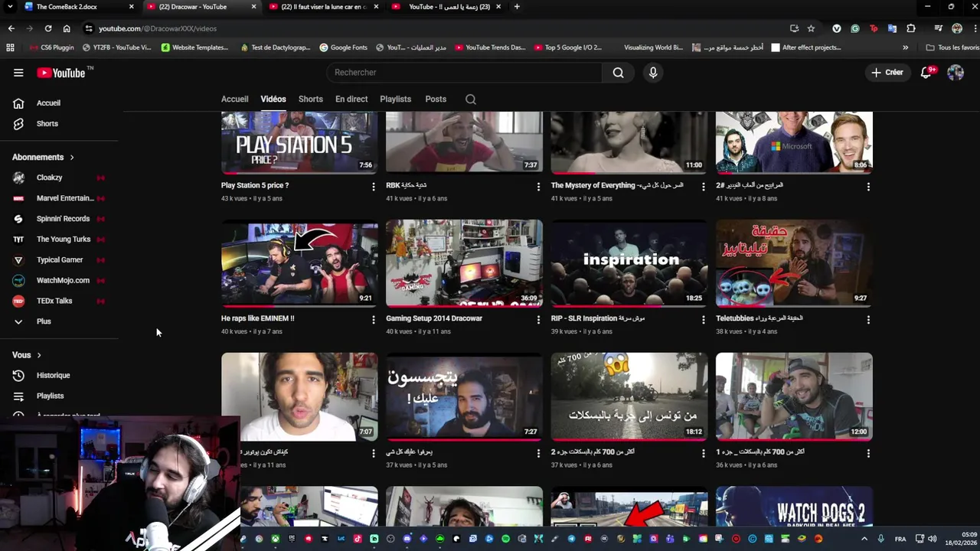Click the address bar URL youtube.com/@DracowarXXX/videos

(x=158, y=28)
